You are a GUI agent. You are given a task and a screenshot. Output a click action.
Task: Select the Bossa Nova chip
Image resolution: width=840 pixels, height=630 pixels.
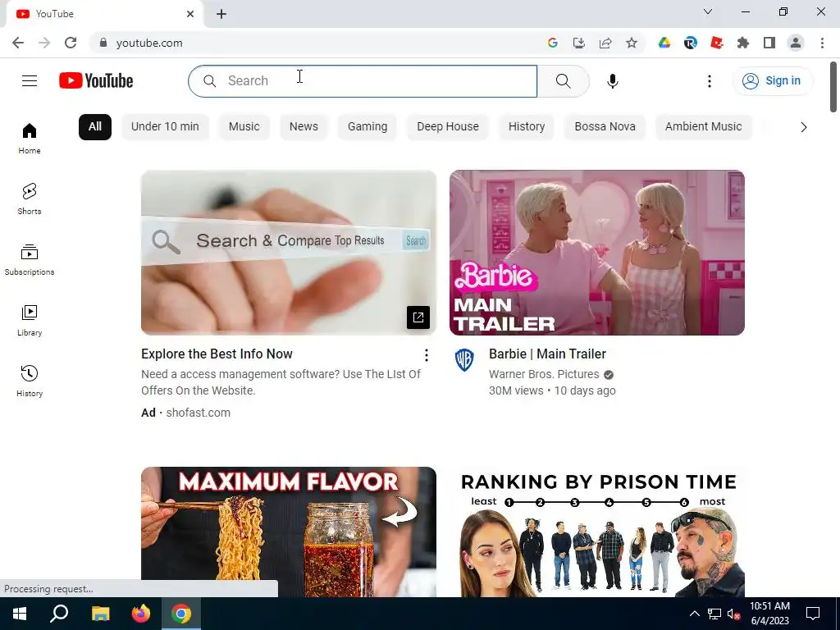tap(605, 127)
